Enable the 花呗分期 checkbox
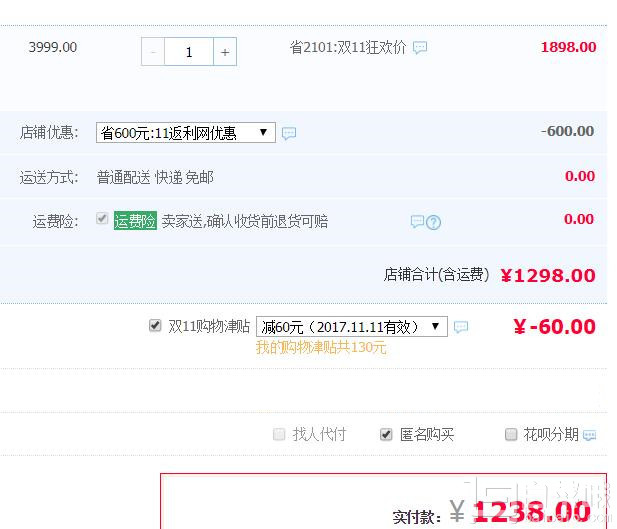This screenshot has width=617, height=529. pos(511,435)
